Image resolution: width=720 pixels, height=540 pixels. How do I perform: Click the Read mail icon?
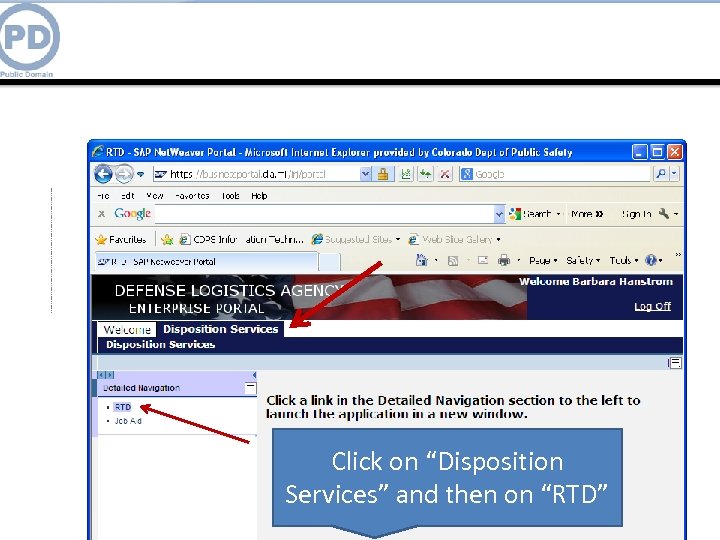click(483, 260)
